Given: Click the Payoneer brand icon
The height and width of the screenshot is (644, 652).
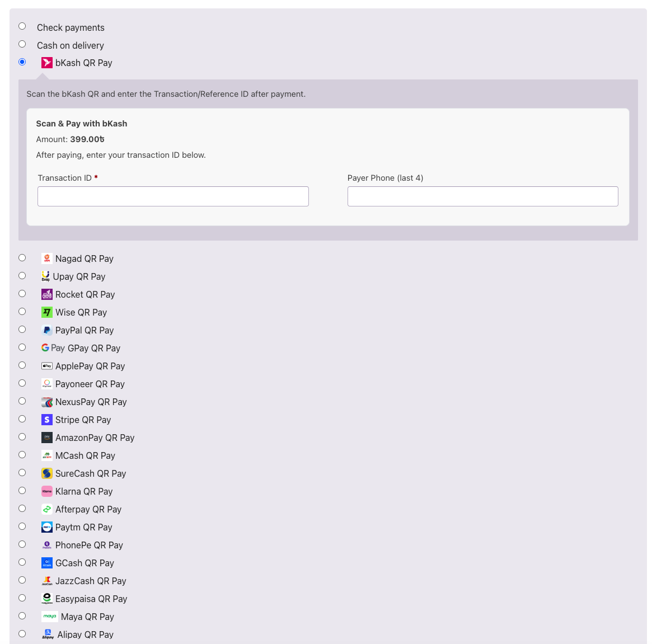Looking at the screenshot, I should 46,383.
